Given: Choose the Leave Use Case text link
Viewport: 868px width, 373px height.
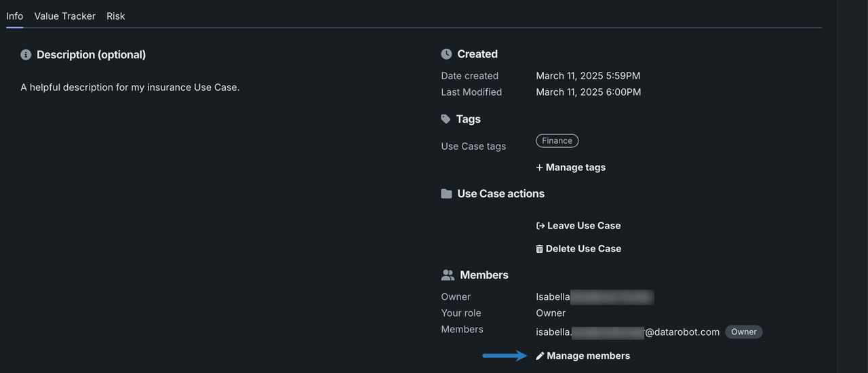Looking at the screenshot, I should pos(584,226).
